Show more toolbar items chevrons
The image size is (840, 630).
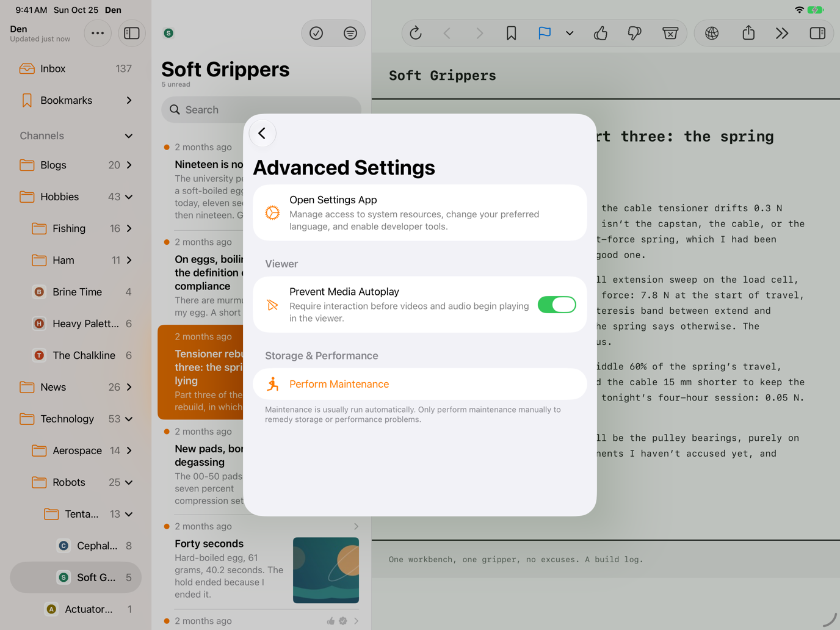tap(782, 33)
